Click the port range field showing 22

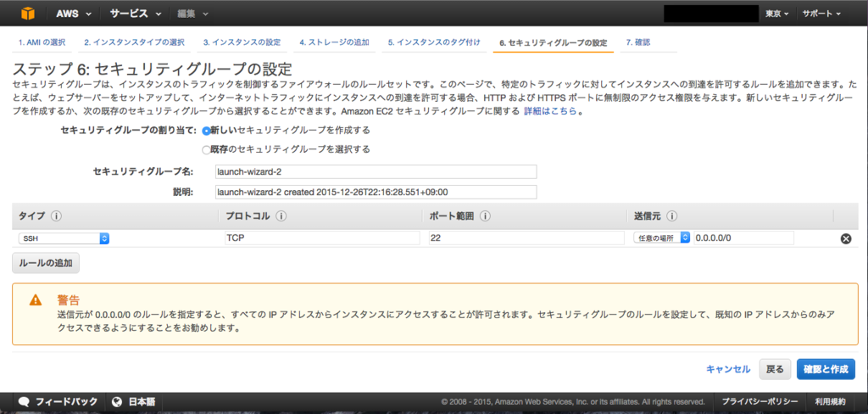click(x=526, y=238)
